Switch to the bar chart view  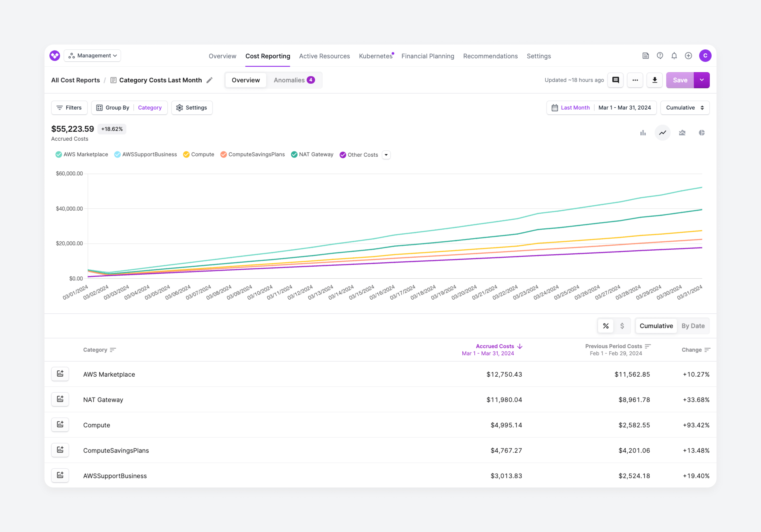[x=643, y=133]
